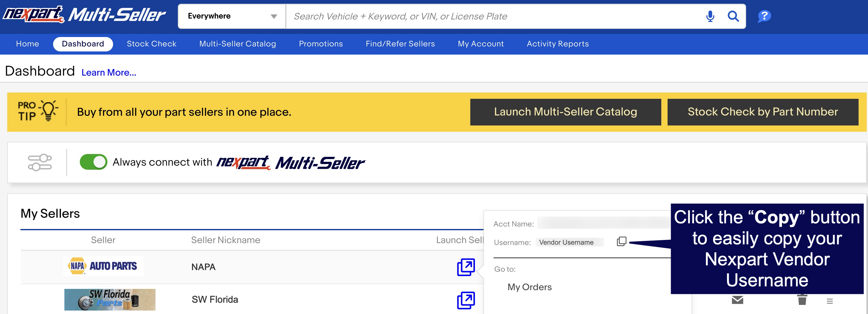This screenshot has height=314, width=868.
Task: Open the Multi-Seller Catalog tab
Action: pyautogui.click(x=237, y=44)
